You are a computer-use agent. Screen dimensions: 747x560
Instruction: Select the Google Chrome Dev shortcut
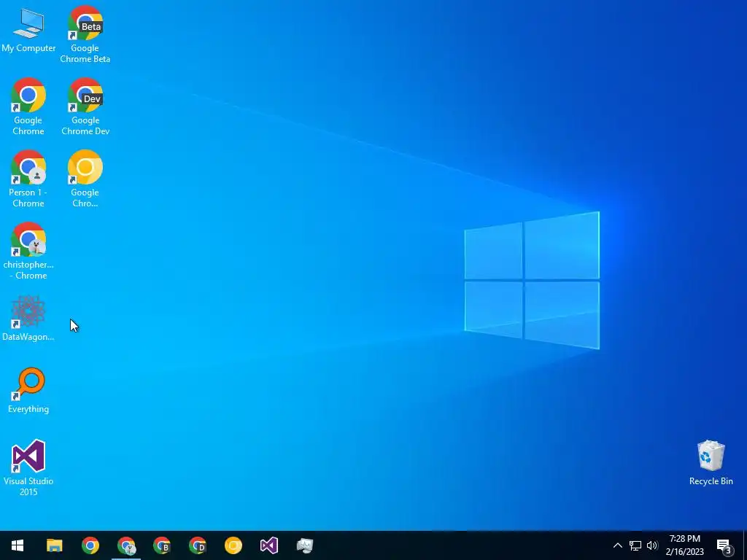85,106
